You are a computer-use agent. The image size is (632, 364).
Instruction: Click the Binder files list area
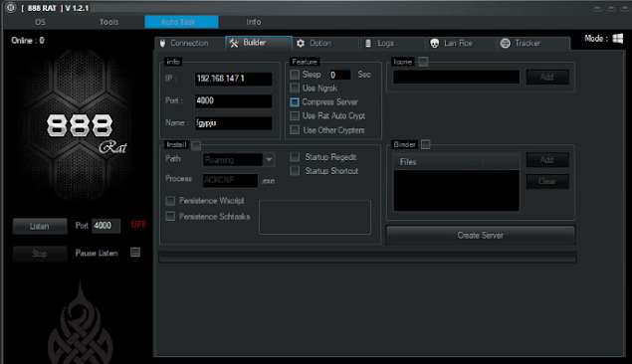coord(456,191)
